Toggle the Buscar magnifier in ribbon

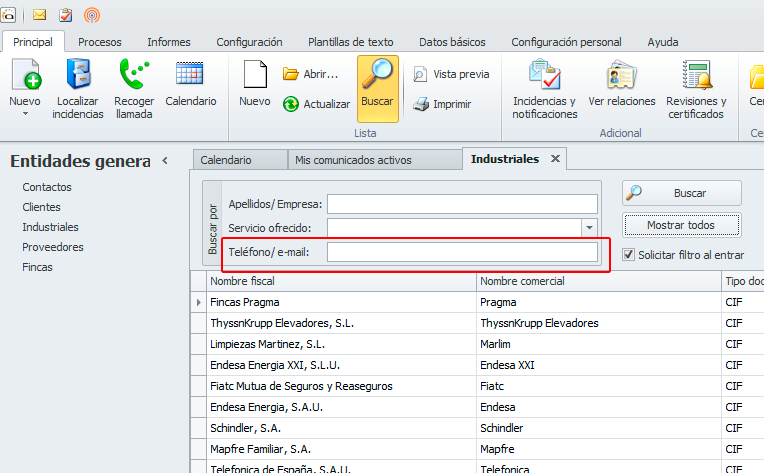(x=378, y=88)
